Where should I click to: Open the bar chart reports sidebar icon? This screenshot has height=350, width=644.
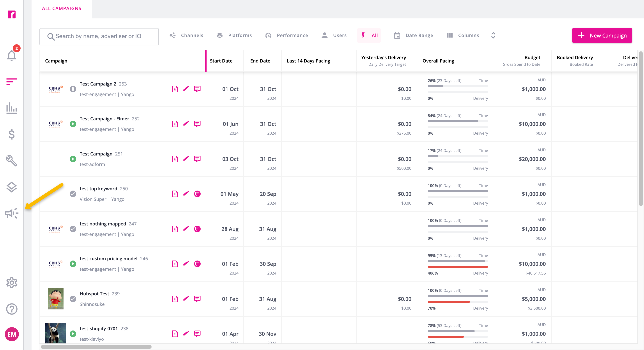pos(11,108)
